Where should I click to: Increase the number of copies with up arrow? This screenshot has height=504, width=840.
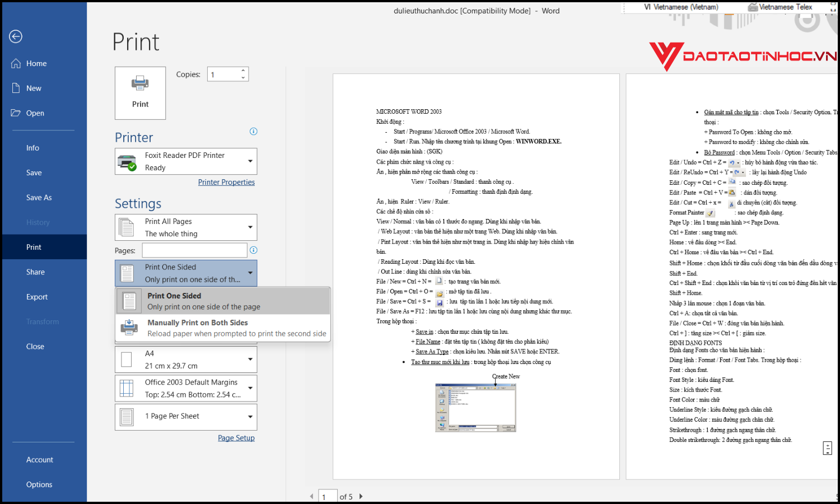click(x=243, y=71)
